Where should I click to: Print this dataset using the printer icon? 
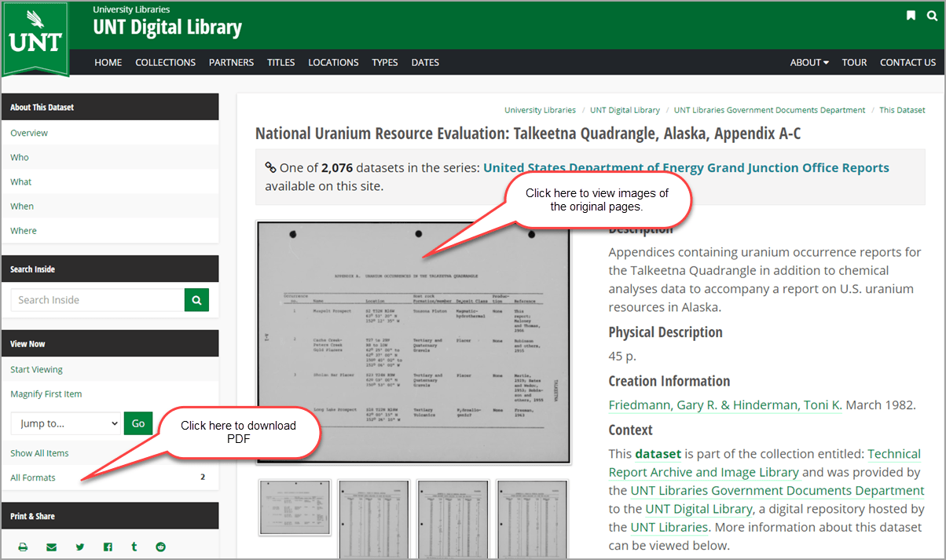(23, 546)
